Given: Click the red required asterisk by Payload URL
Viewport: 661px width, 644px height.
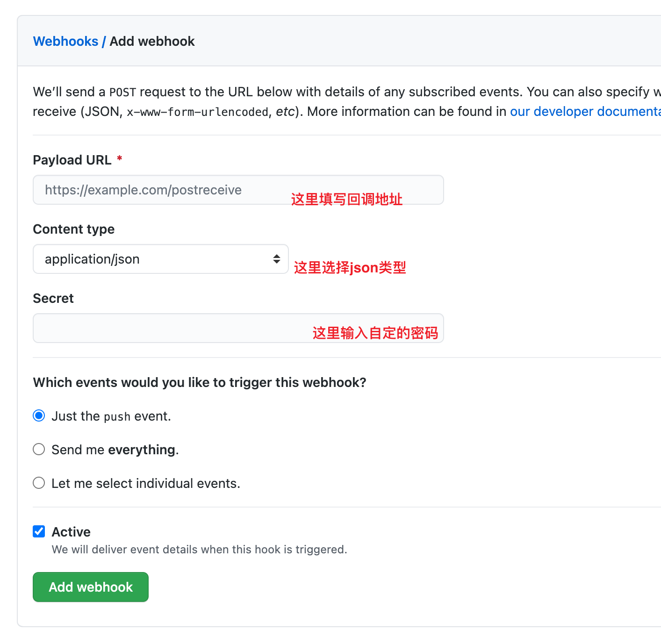Looking at the screenshot, I should [120, 158].
